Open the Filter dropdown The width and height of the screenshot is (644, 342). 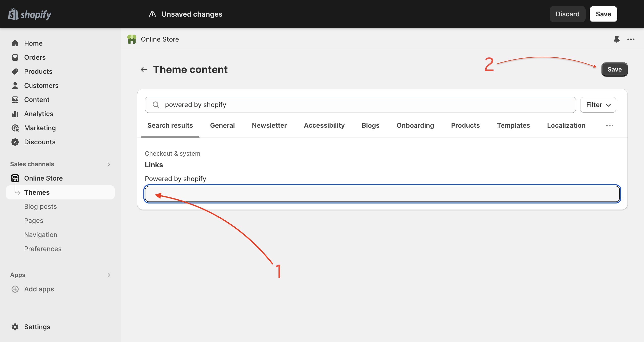[598, 105]
